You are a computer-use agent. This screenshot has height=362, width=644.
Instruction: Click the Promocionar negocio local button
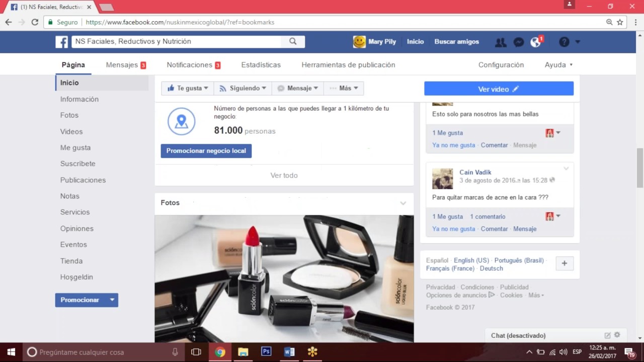pyautogui.click(x=206, y=151)
